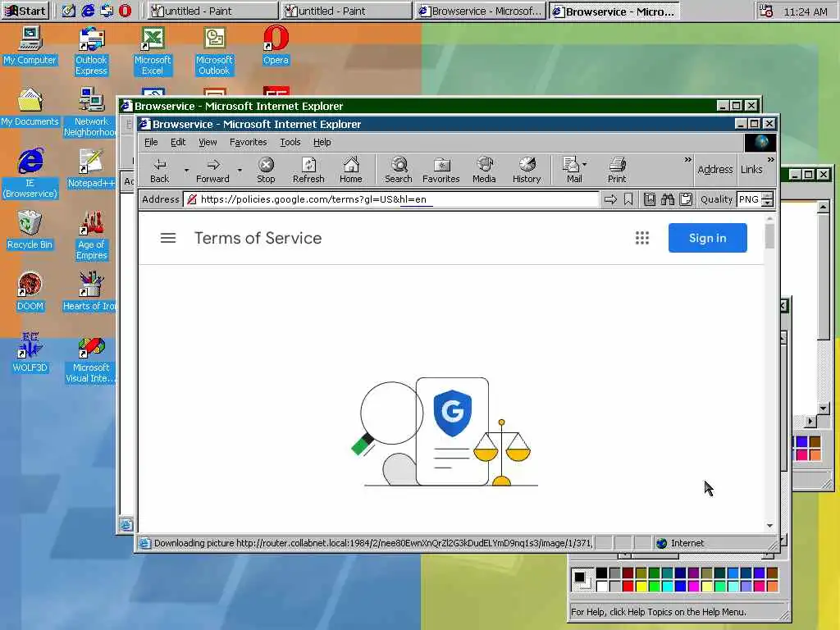Print the current page
840x630 pixels.
(617, 171)
